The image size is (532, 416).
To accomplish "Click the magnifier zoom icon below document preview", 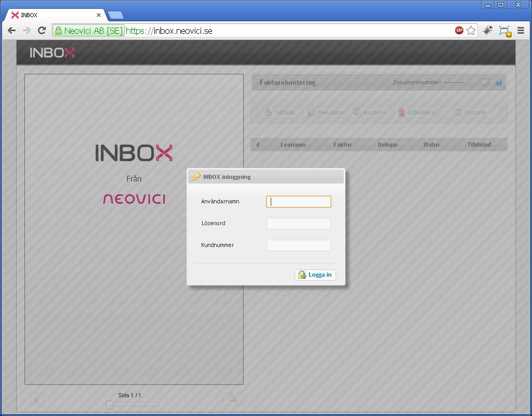I will [x=232, y=399].
